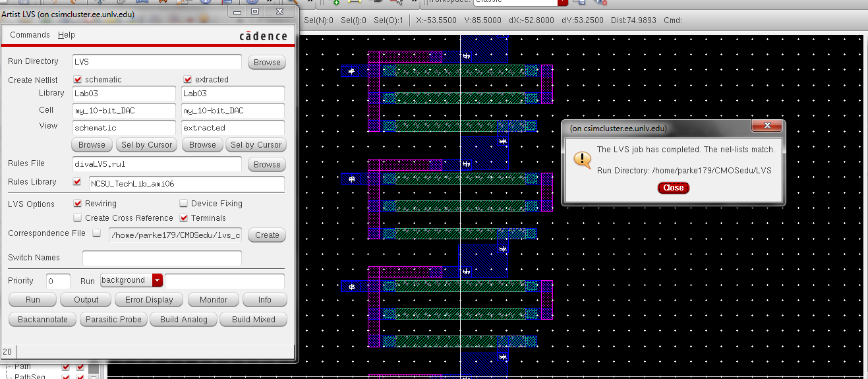Toggle the schematic Create Netlist checkbox

click(77, 79)
